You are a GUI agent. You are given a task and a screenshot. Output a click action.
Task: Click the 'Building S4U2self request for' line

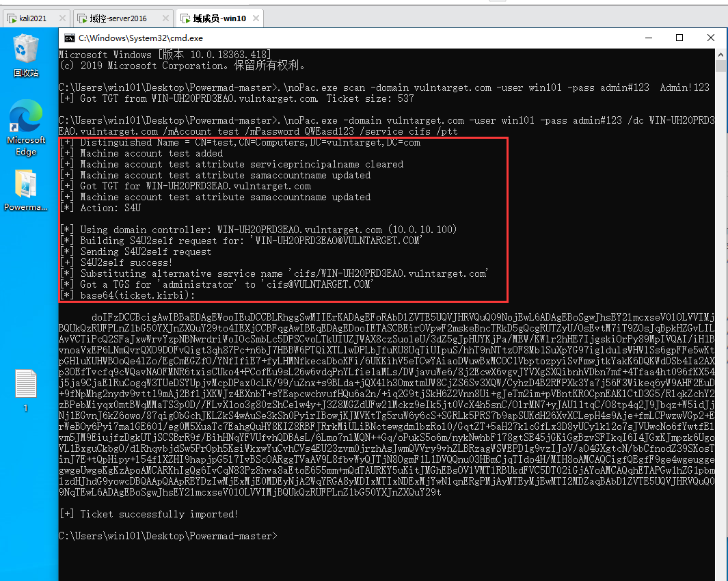(241, 241)
